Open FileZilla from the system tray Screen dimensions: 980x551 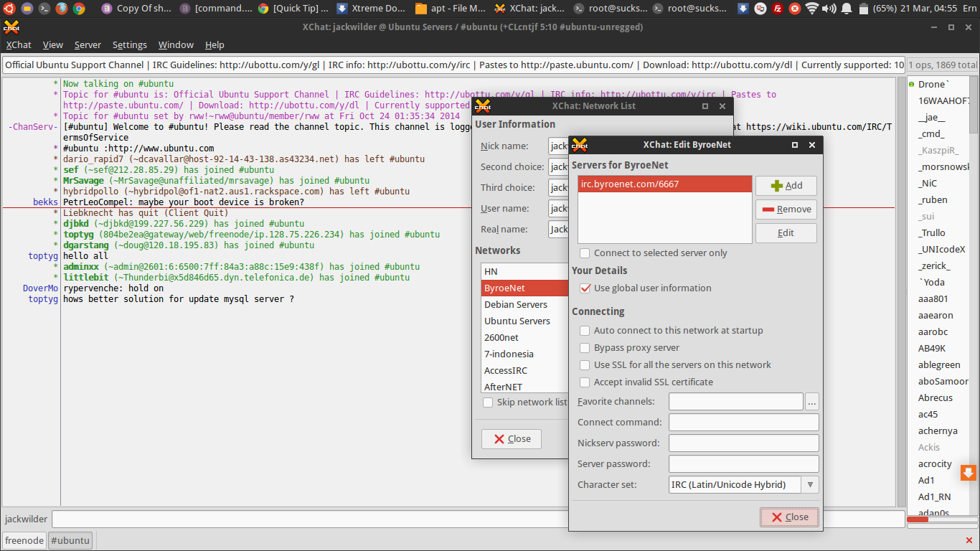778,9
